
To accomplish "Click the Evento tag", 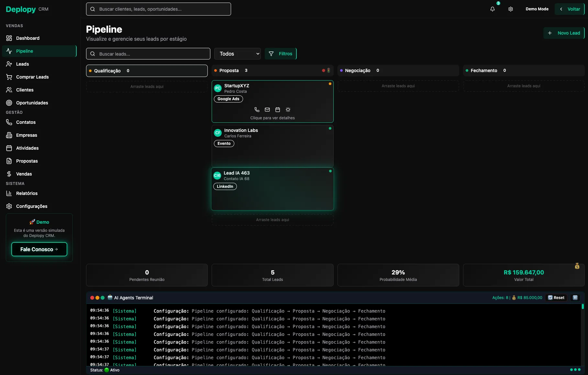I will click(224, 144).
